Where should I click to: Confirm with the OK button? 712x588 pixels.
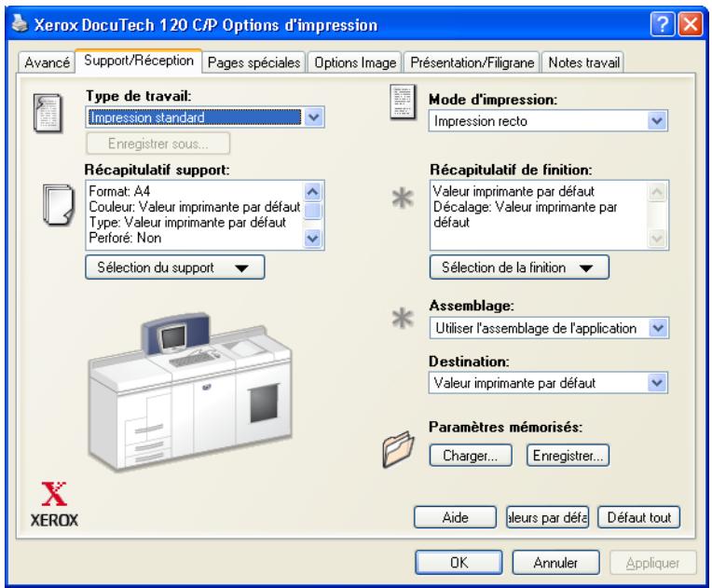(x=459, y=563)
